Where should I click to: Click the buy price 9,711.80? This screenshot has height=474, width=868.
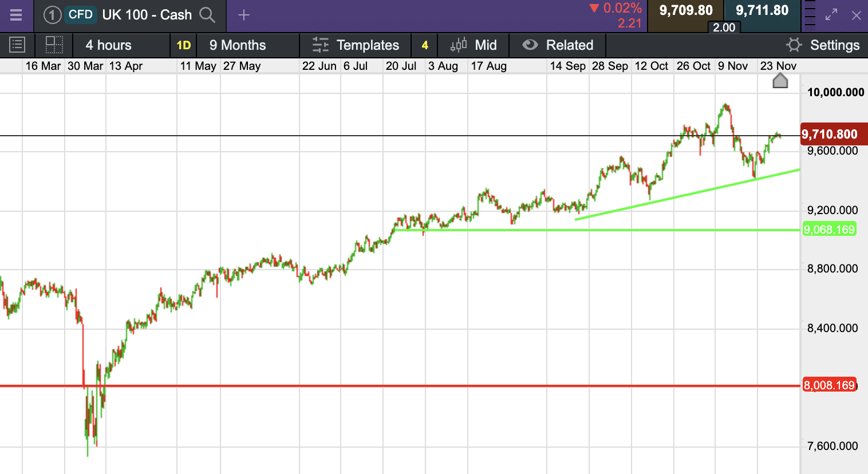(762, 10)
